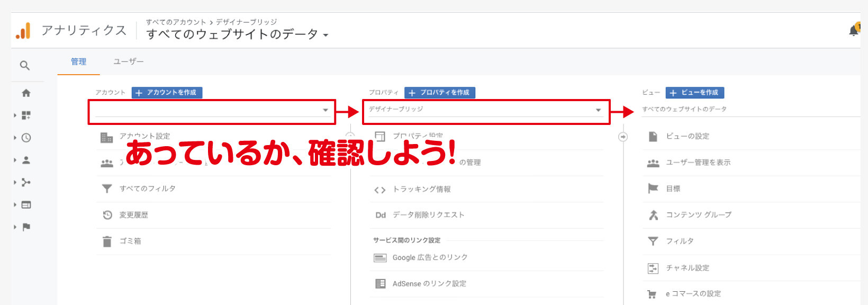Expand the customization dashboard sidebar item

[26, 115]
